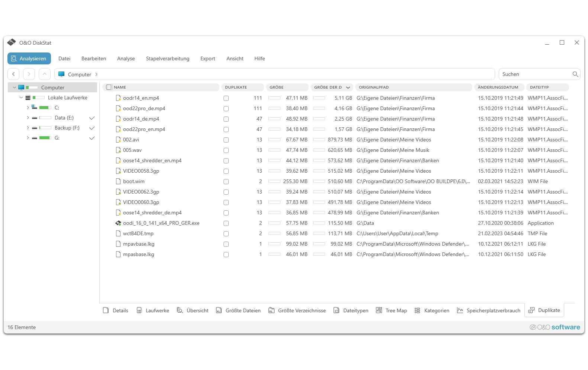Open the Größte Dateien tab
Viewport: 588px width, 370px height.
click(238, 310)
